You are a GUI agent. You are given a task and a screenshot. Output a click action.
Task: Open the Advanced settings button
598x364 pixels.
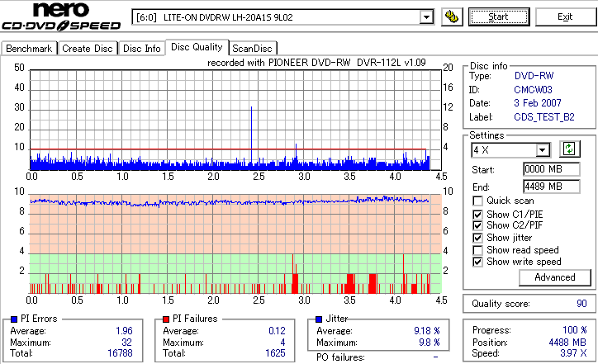(x=555, y=277)
